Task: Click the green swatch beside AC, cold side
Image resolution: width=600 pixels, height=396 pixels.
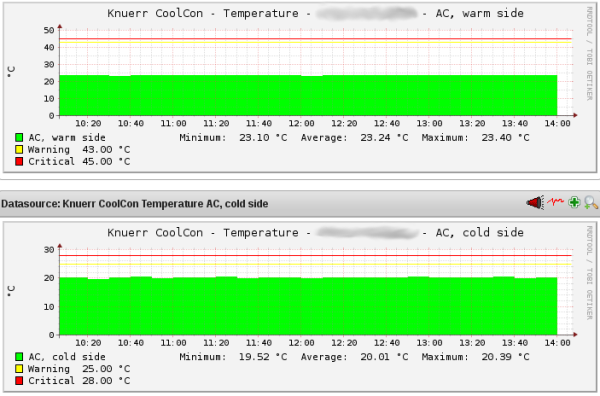Action: click(x=19, y=357)
